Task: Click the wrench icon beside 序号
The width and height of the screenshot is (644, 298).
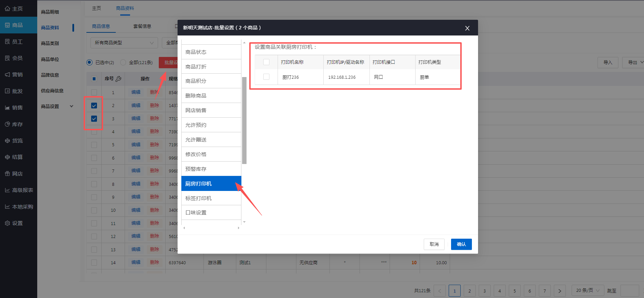Action: coord(118,79)
